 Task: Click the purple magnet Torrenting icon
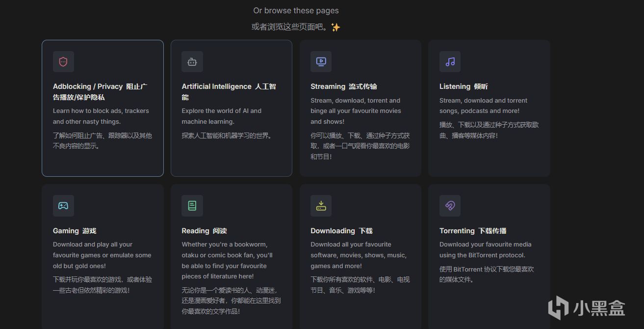pos(450,206)
